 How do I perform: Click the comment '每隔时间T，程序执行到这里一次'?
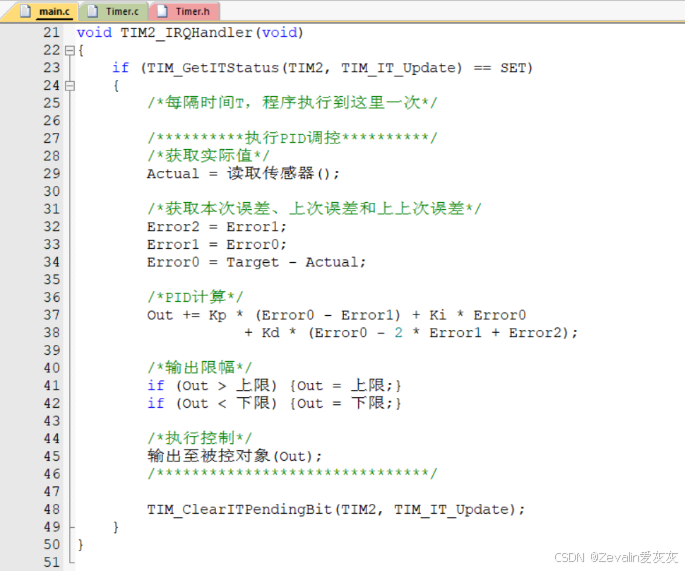[x=292, y=103]
